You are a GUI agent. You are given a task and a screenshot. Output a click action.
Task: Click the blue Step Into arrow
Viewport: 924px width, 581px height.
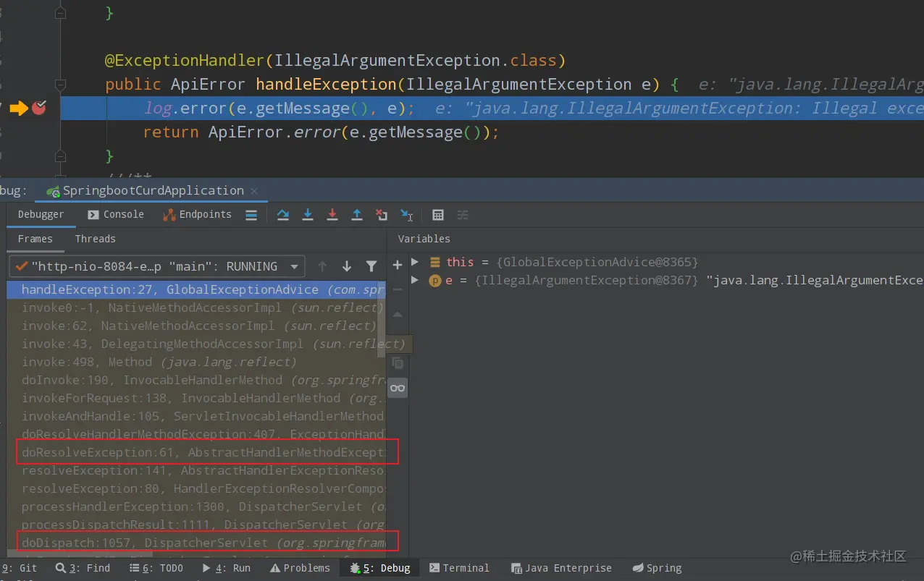click(308, 215)
